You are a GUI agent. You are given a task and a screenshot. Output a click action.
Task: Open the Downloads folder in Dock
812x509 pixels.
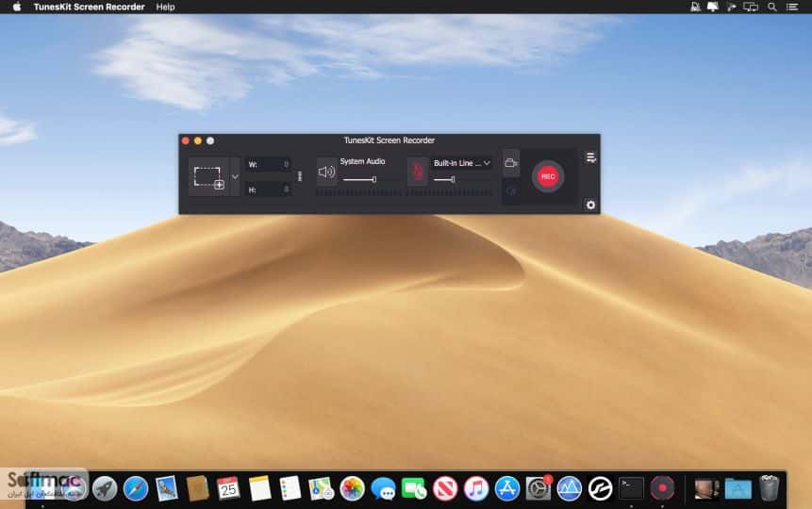tap(737, 488)
